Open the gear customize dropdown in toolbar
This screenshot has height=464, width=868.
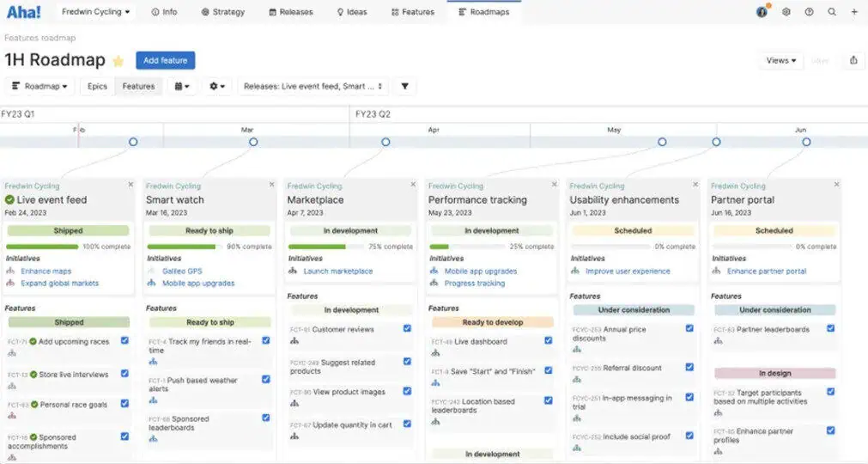217,87
